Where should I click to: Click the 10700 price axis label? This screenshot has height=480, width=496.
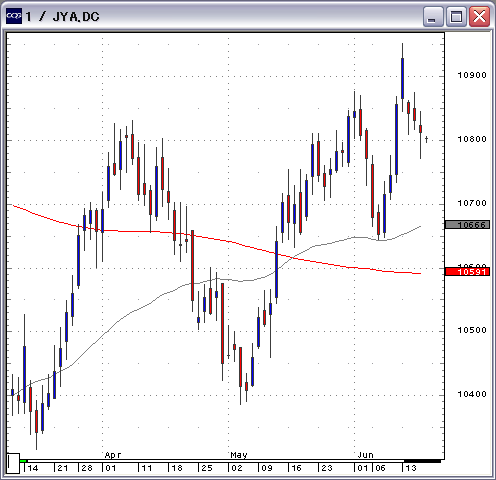point(472,203)
